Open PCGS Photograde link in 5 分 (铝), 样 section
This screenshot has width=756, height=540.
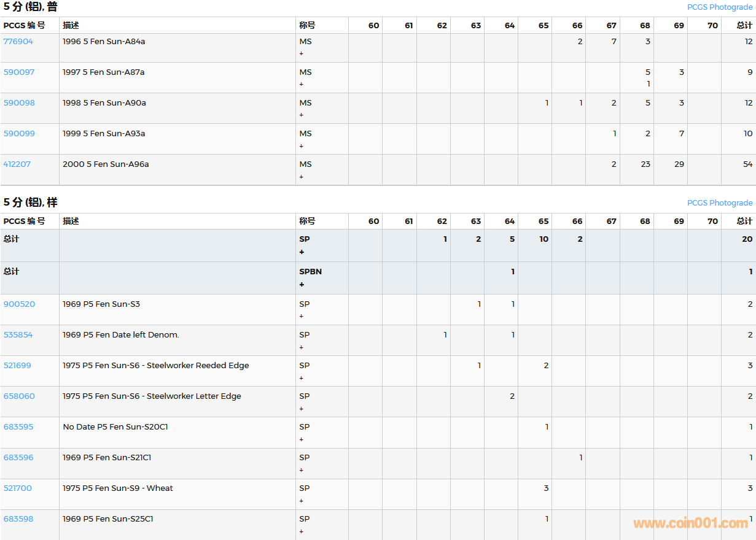coord(719,203)
